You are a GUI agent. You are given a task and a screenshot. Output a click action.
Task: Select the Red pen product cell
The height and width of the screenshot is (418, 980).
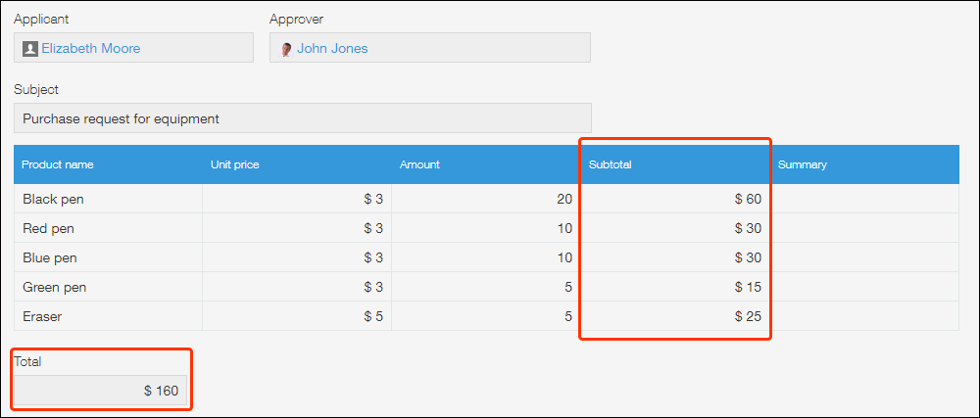(x=108, y=228)
